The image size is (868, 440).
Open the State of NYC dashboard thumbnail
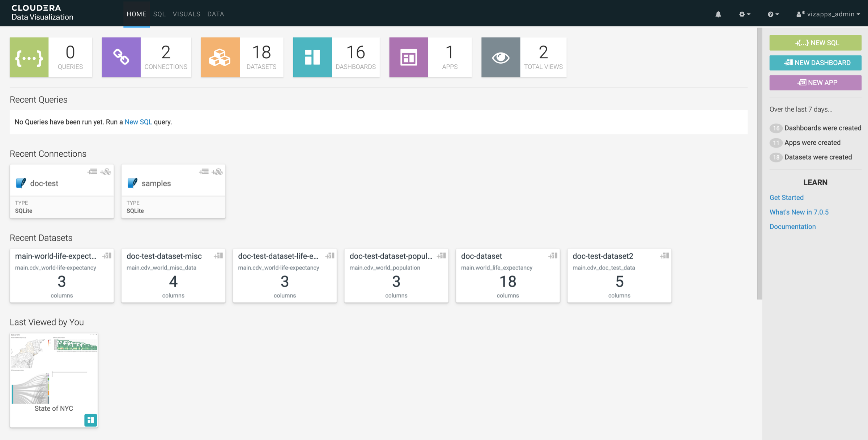(x=54, y=368)
